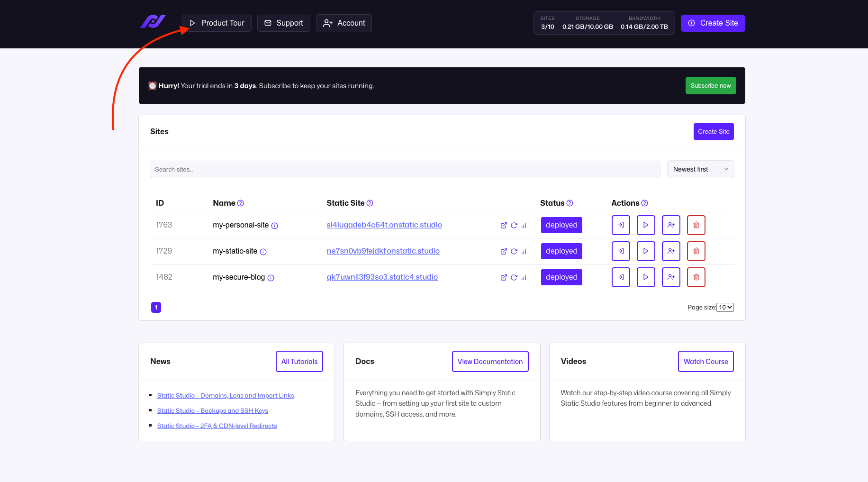Screen dimensions: 868x482
Task: Click deployed status for my-static-site
Action: pyautogui.click(x=561, y=251)
